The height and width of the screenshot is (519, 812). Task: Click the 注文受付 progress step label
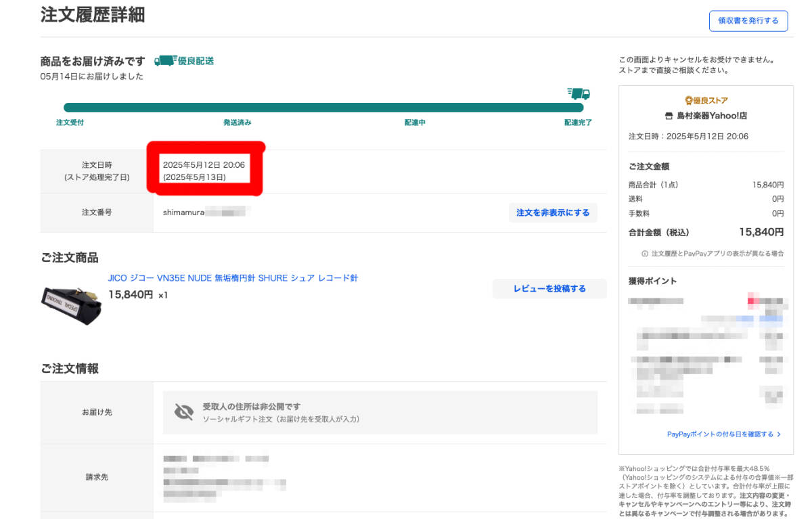click(x=70, y=122)
